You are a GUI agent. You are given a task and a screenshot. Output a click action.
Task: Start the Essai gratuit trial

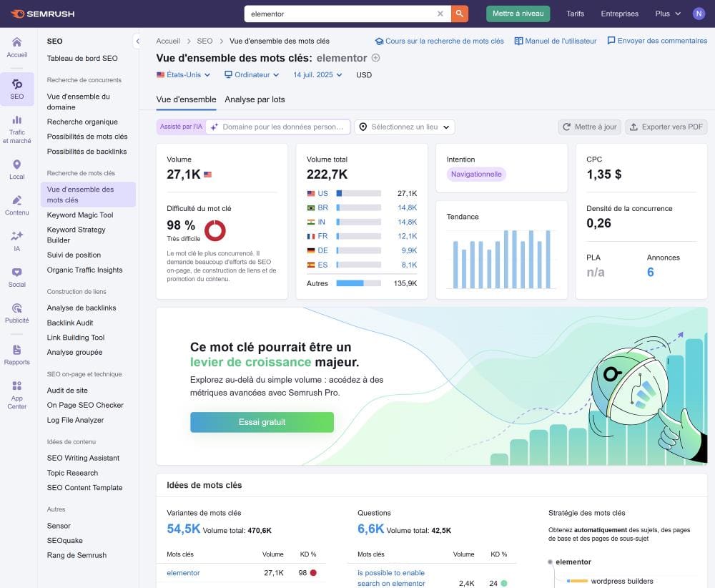pos(262,422)
